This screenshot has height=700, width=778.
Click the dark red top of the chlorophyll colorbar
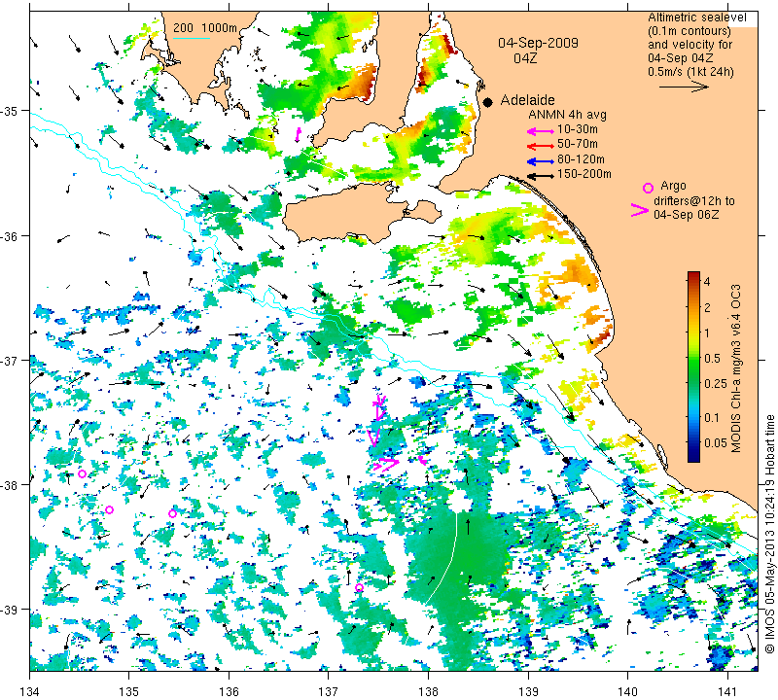[x=693, y=275]
